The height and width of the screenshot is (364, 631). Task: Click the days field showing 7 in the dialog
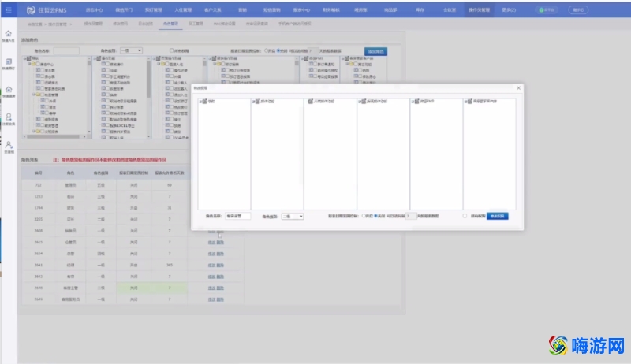point(411,216)
